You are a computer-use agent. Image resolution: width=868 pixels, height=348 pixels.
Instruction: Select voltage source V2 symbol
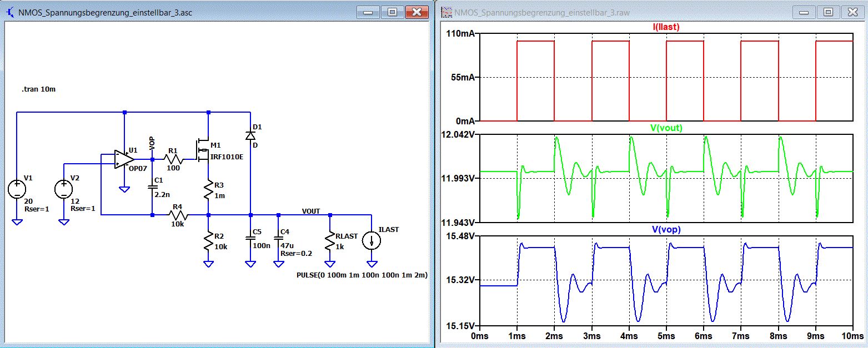64,189
